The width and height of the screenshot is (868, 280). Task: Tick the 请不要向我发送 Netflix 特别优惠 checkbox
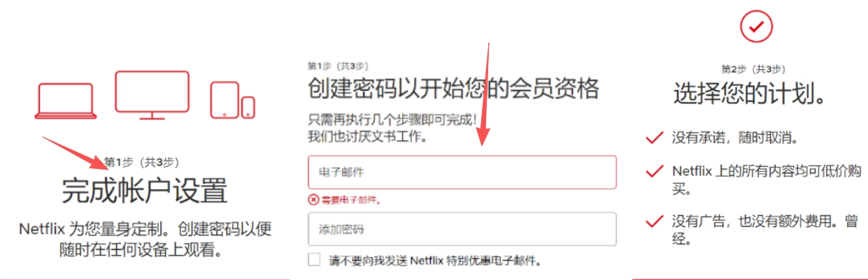pyautogui.click(x=314, y=260)
